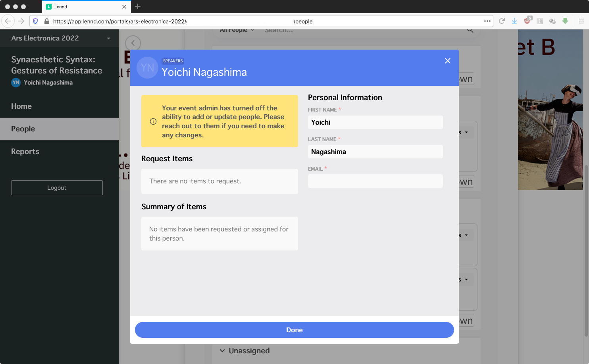Click the Lennd tab favicon
Screen dimensions: 589x364
49,7
